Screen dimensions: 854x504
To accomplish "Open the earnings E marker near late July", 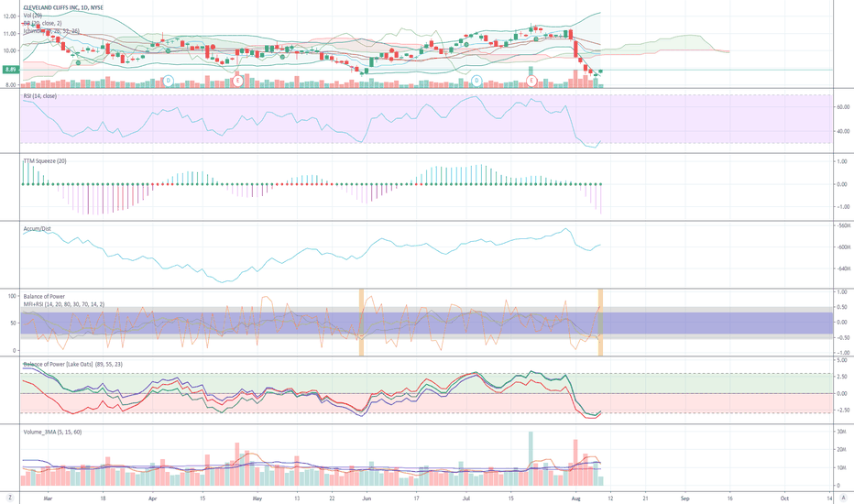I will 531,81.
